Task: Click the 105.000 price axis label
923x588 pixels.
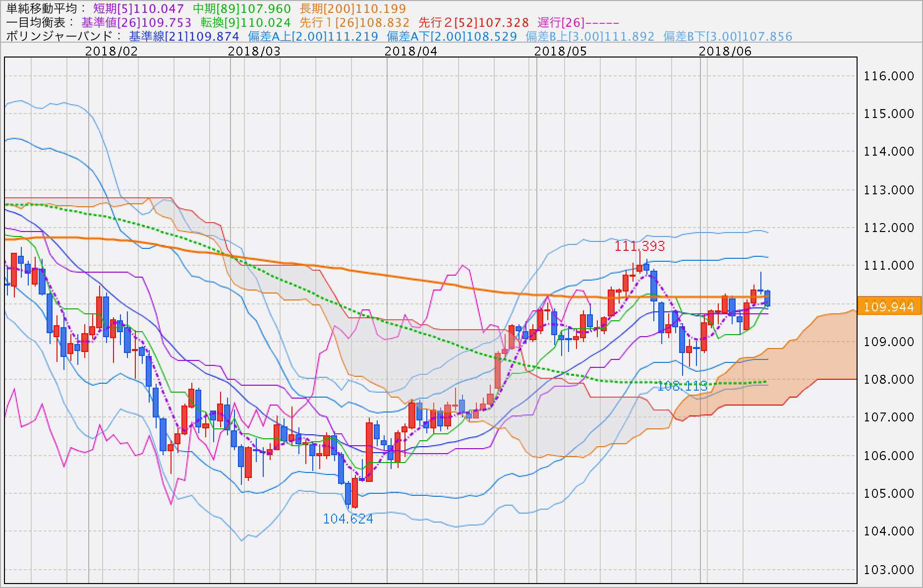Action: [x=889, y=493]
